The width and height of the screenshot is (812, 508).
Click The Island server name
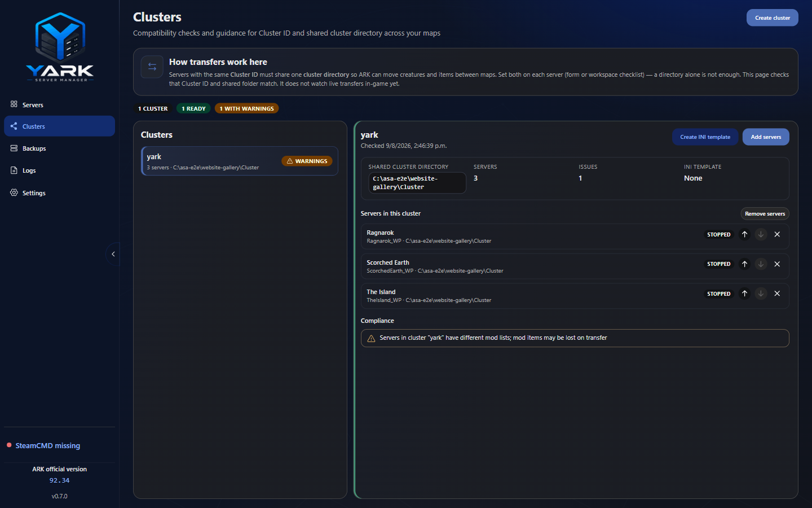tap(381, 292)
